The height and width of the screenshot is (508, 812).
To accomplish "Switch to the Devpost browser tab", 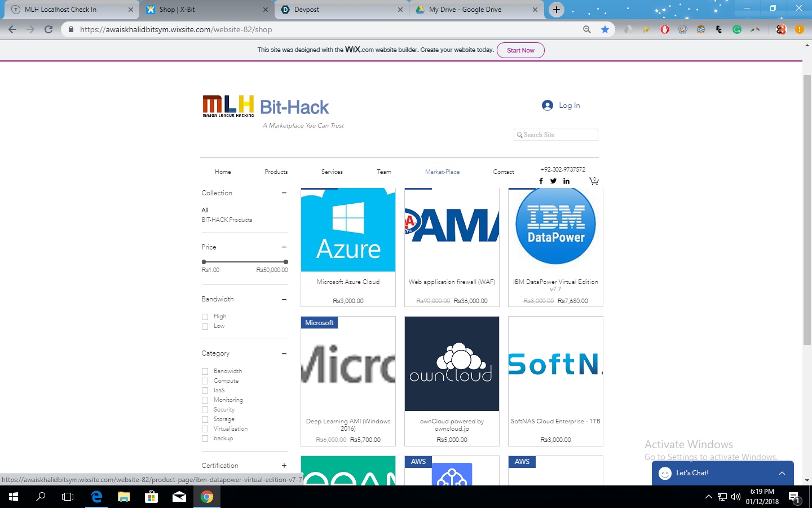I will click(x=342, y=10).
